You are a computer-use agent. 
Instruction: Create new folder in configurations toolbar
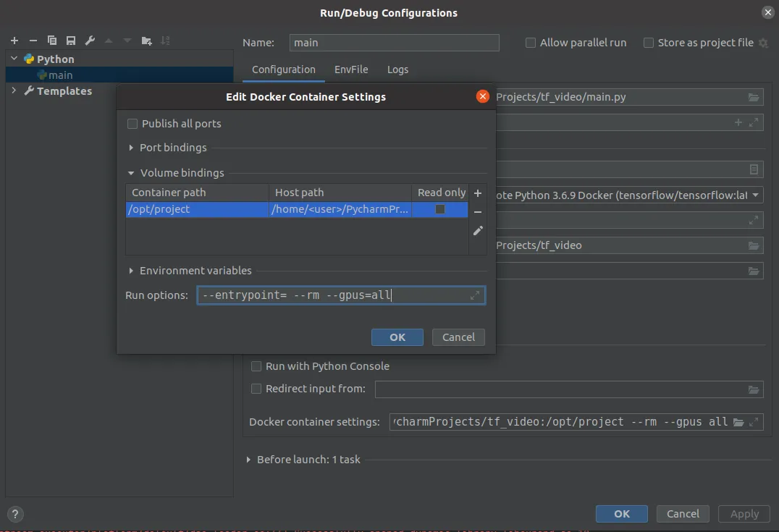point(146,41)
